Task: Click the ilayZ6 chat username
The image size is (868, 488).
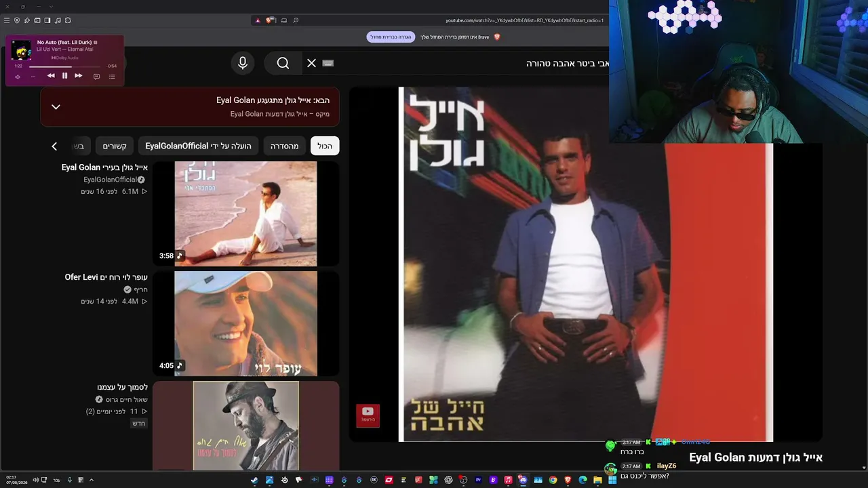Action: click(x=667, y=466)
